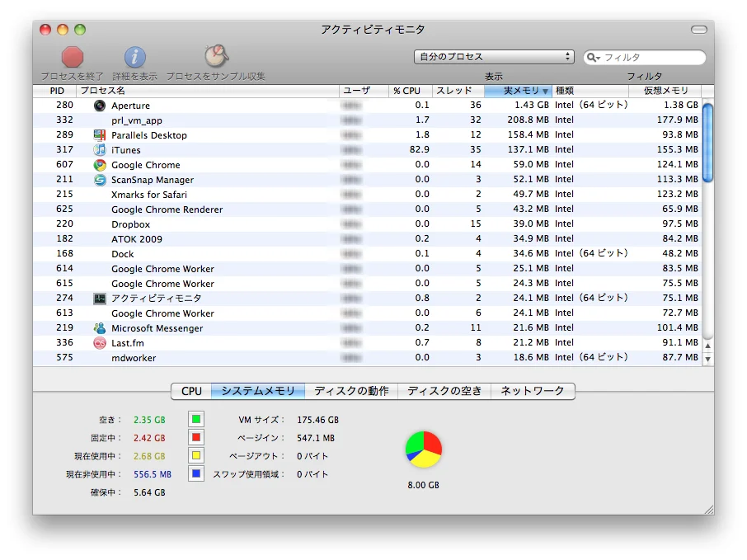Switch to the ディスクの空き tab
The height and width of the screenshot is (560, 747).
click(444, 391)
